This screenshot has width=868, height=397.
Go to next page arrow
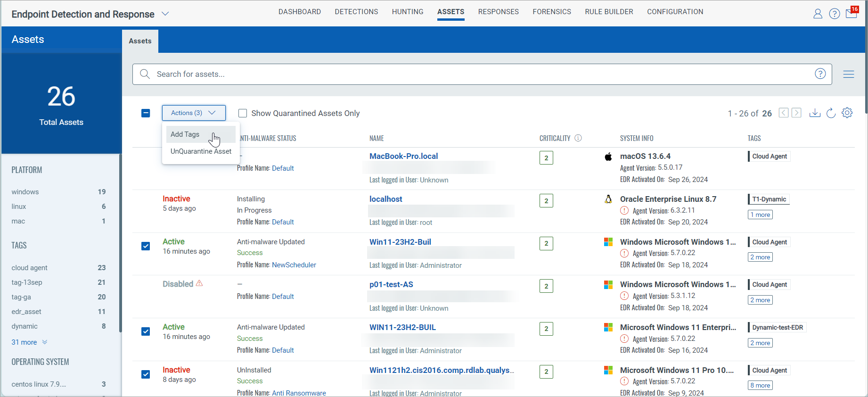[796, 113]
